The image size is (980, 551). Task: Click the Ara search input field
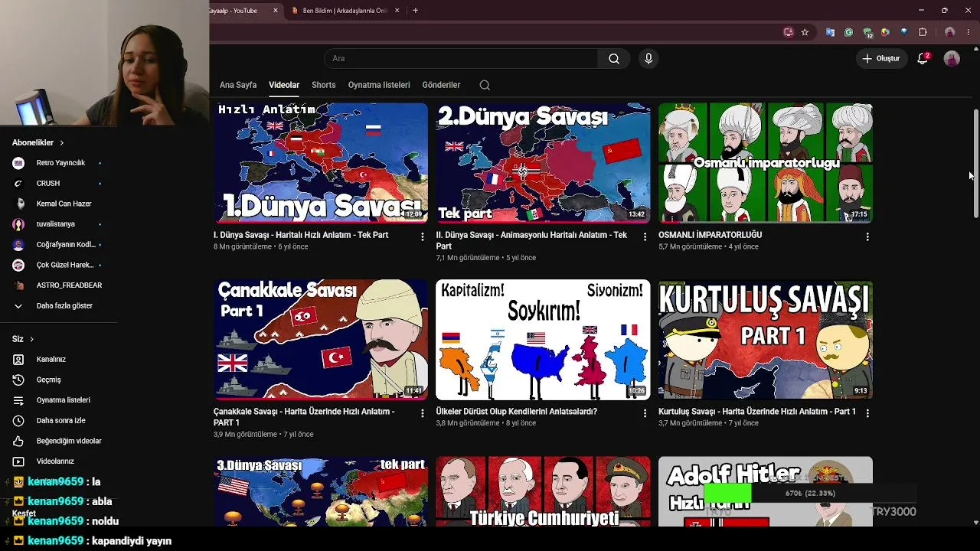coord(461,59)
